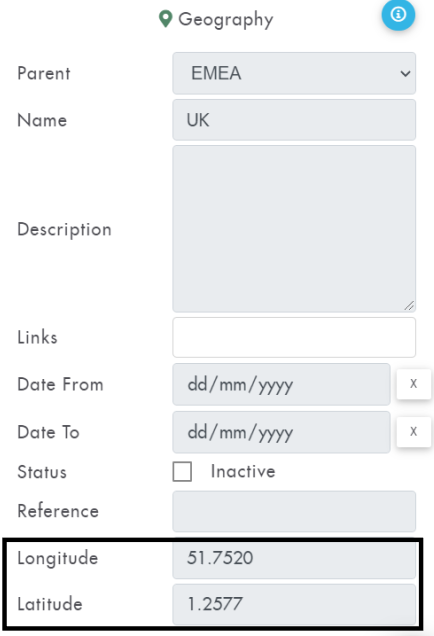Viewport: 434px width, 636px height.
Task: Click the Geography heading text
Action: click(226, 19)
